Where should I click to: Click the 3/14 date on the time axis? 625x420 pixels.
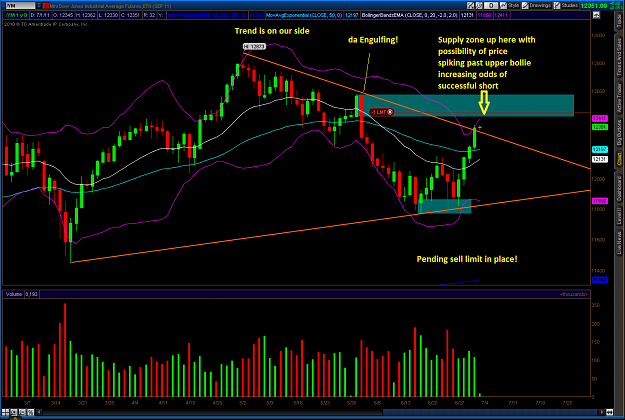pyautogui.click(x=55, y=403)
